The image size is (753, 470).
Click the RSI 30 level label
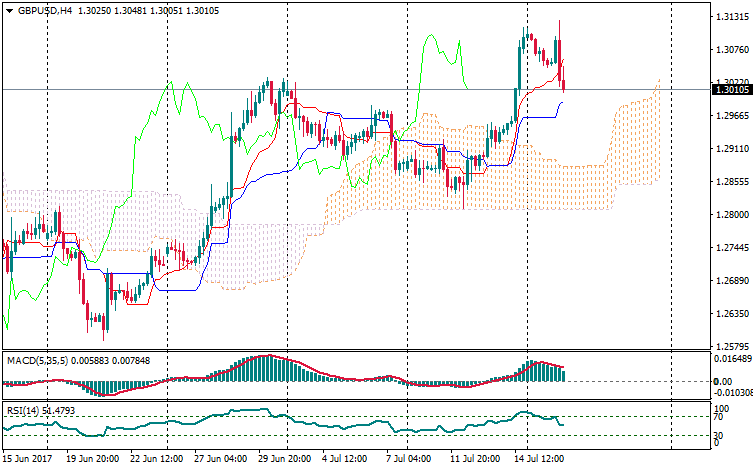click(x=715, y=435)
